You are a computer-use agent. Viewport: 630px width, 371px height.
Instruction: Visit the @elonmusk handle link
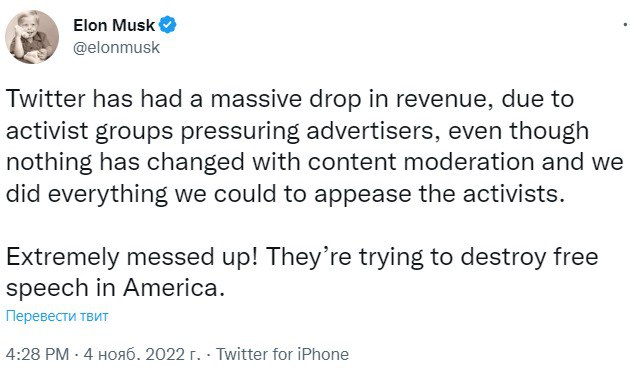click(117, 47)
